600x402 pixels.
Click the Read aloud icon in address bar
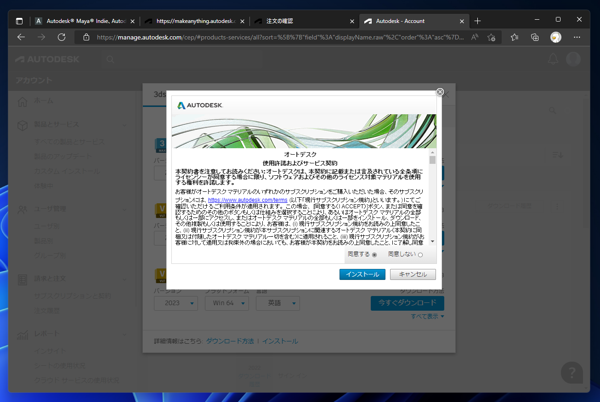click(x=474, y=37)
